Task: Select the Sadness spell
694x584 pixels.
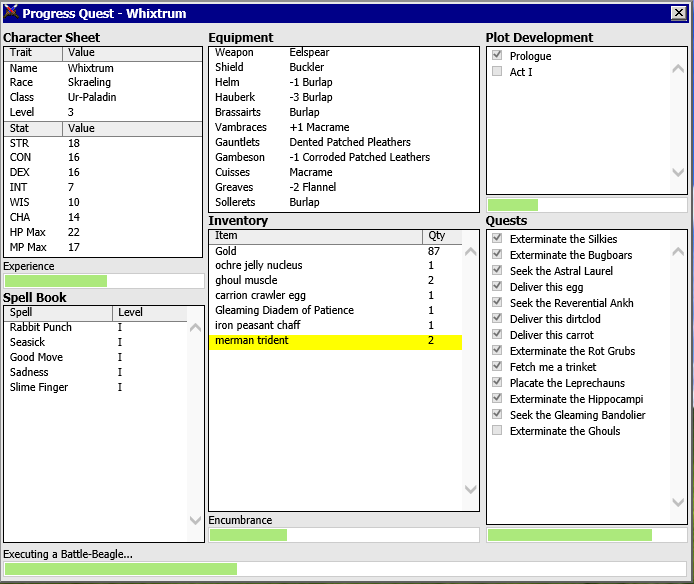Action: (x=96, y=373)
